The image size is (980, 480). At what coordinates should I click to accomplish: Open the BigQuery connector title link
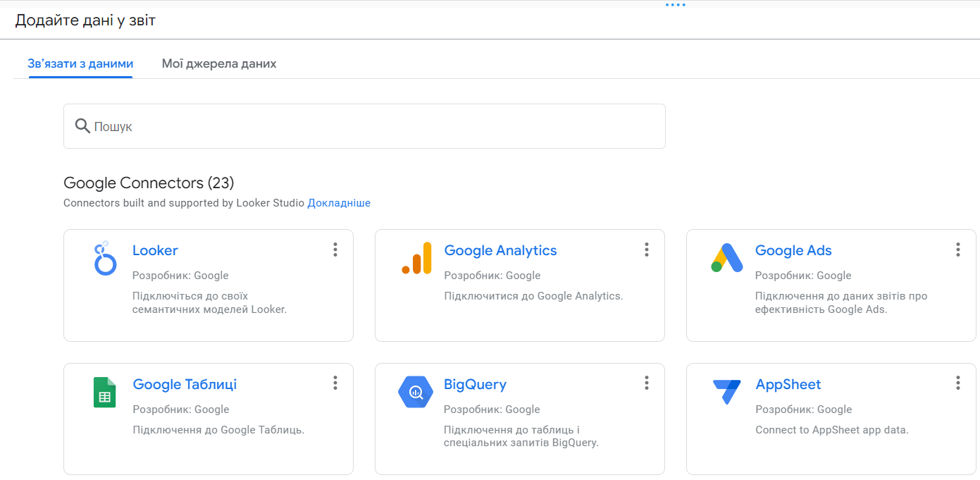coord(475,384)
